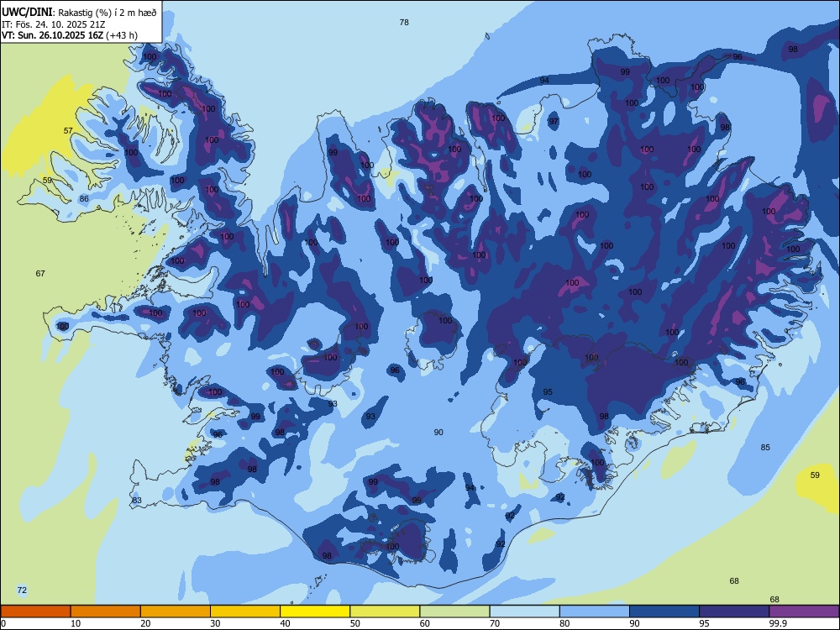Click the '70' tick label on the legend
The image size is (840, 630).
[495, 623]
